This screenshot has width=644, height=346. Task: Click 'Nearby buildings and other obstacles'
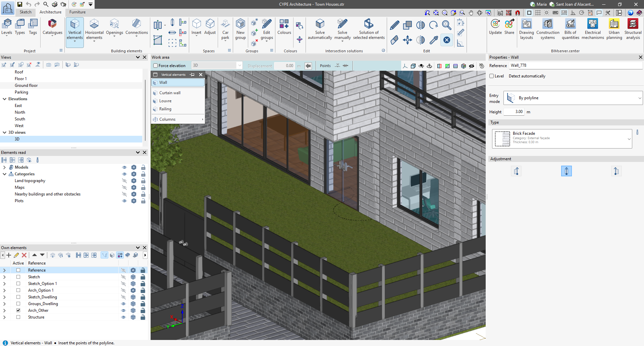pos(48,194)
